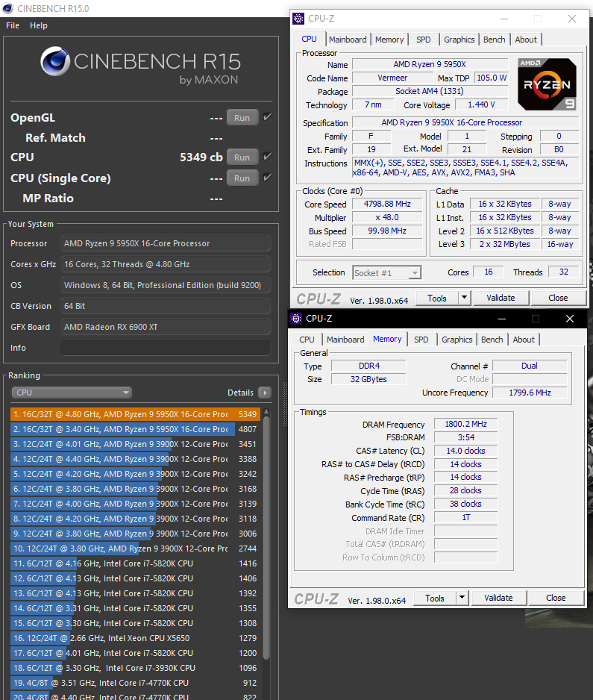
Task: Click the AMD Ryzen 9 logo image
Action: coord(547,84)
